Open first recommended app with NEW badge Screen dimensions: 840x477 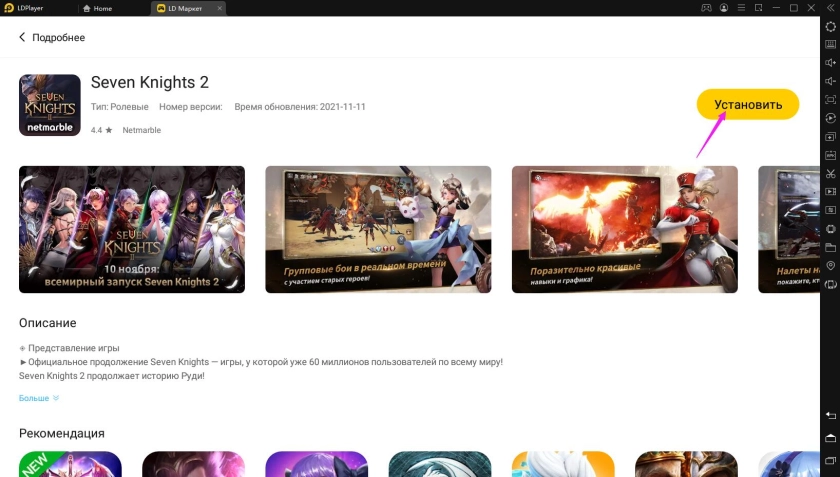pos(70,464)
